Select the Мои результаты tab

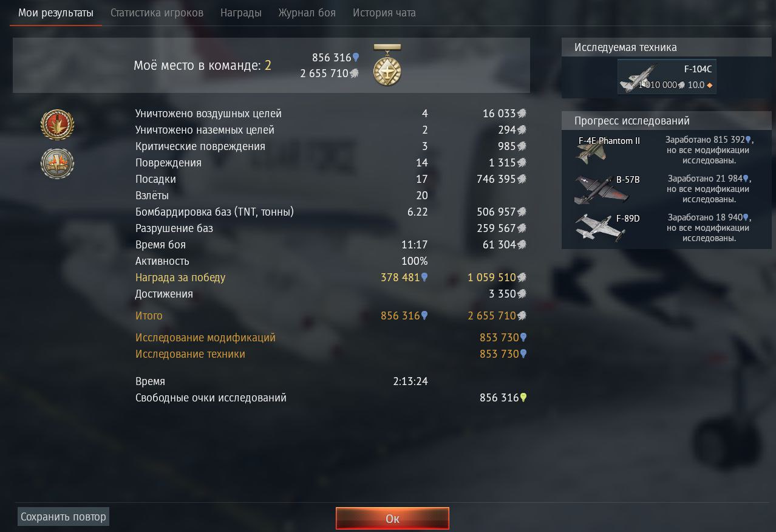coord(56,13)
